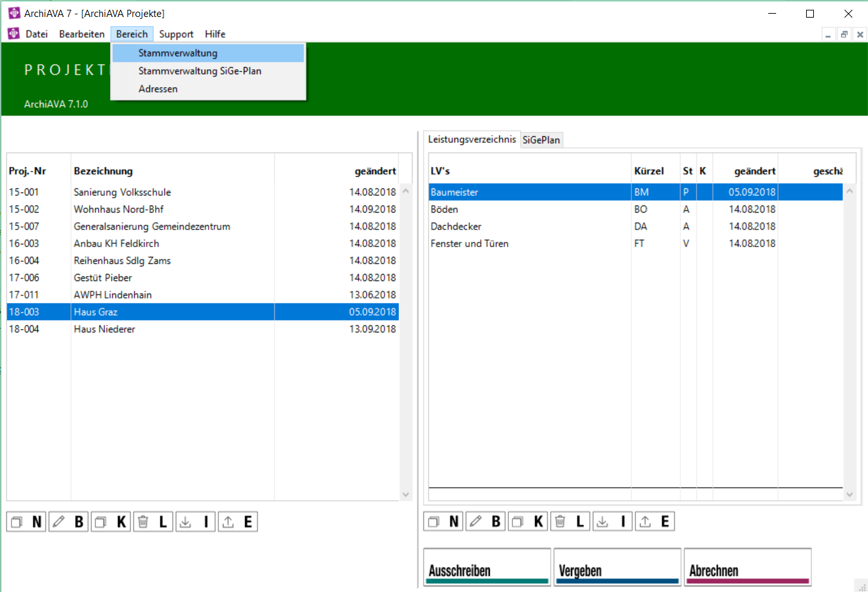
Task: Sort the LV list by the St header
Action: [x=688, y=171]
